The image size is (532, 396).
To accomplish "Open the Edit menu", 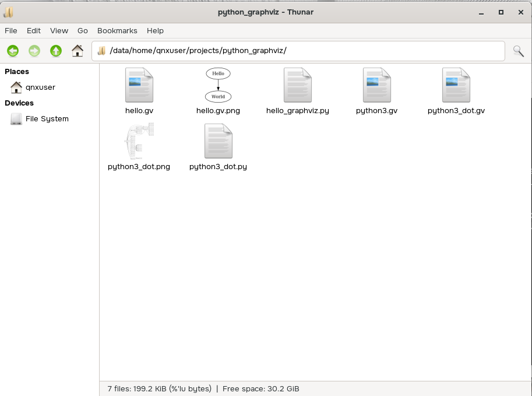I will [34, 30].
